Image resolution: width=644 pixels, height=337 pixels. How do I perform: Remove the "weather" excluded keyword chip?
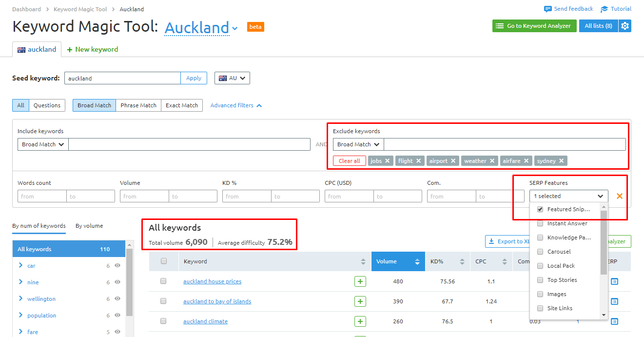(492, 160)
